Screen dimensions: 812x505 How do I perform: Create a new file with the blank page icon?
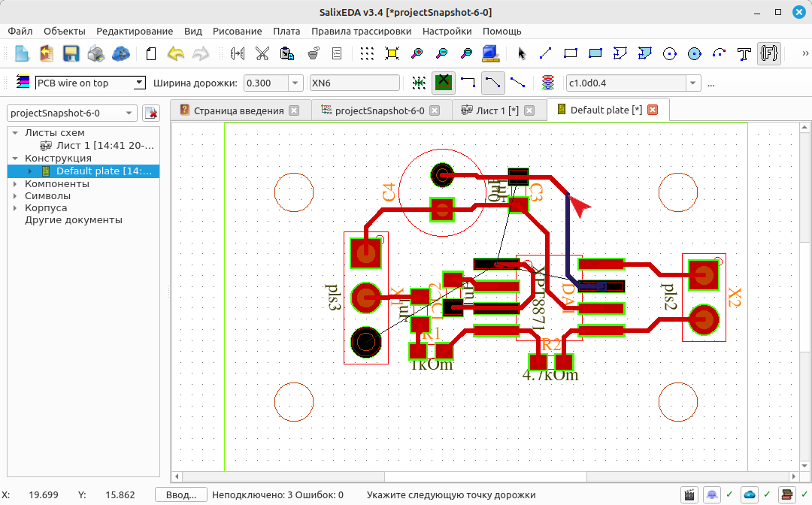point(21,53)
